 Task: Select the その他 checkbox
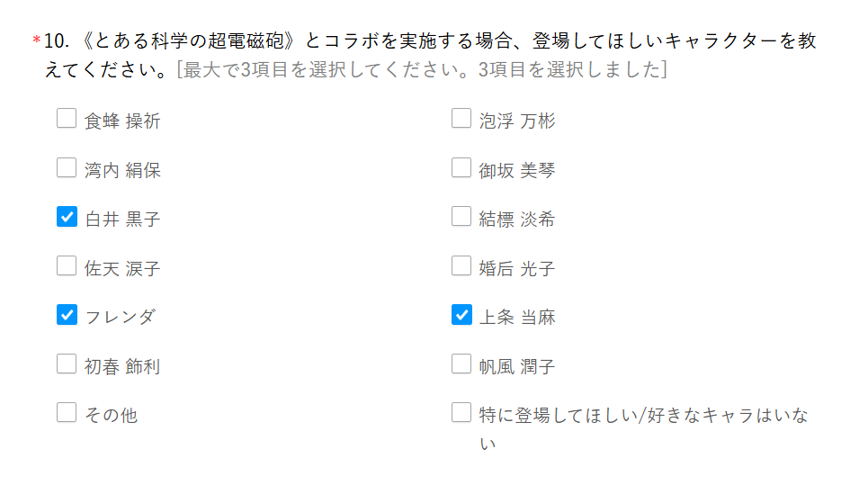[67, 413]
